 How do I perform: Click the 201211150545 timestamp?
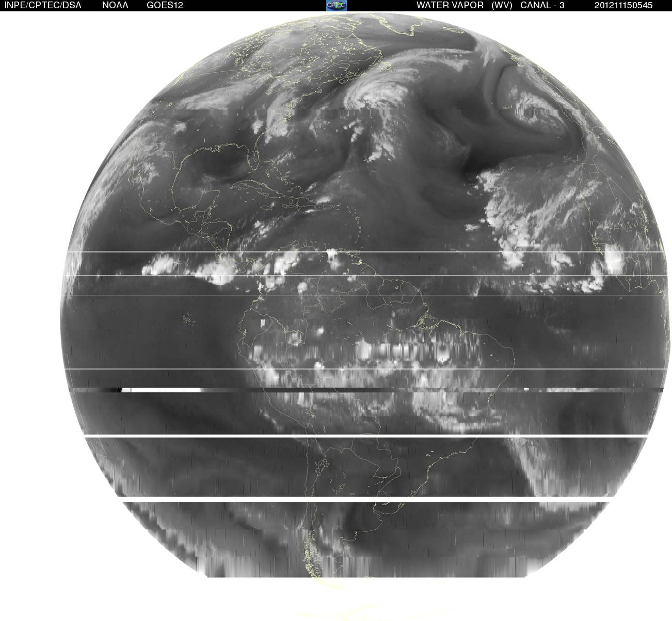pos(623,5)
